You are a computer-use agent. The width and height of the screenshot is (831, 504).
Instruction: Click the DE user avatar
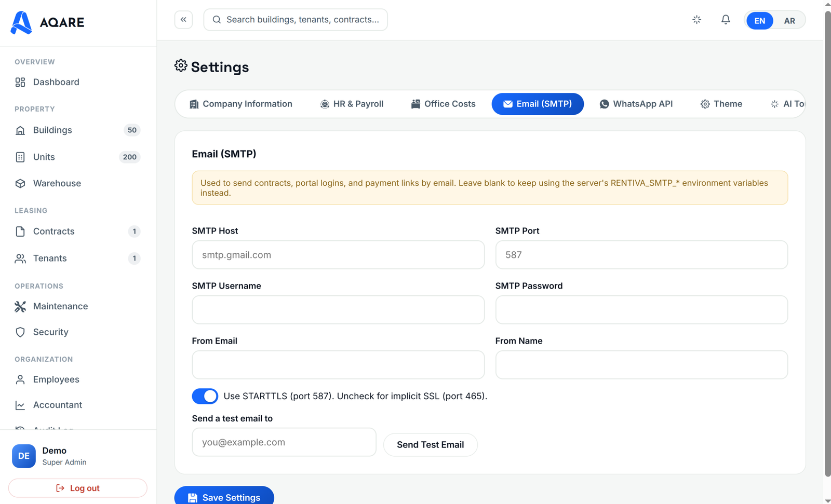(24, 456)
